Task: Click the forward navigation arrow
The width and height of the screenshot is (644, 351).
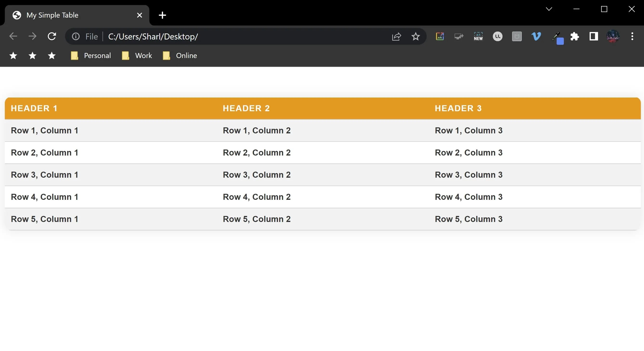Action: 32,37
